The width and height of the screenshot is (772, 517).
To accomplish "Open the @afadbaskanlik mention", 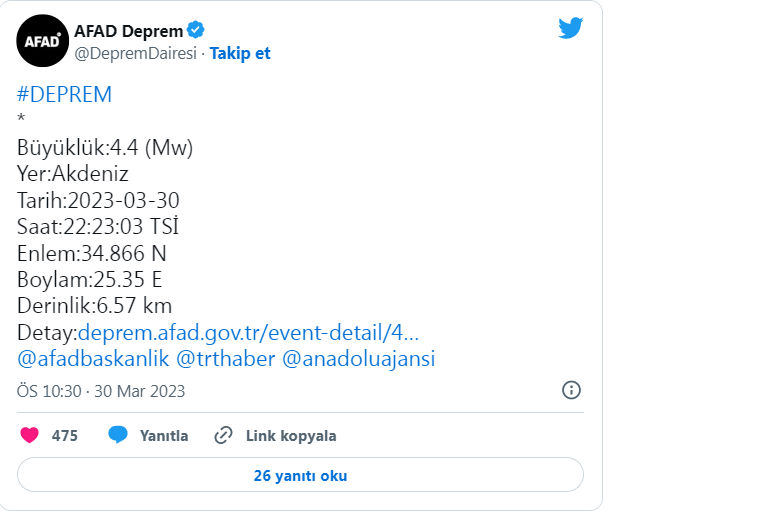I will (x=93, y=359).
